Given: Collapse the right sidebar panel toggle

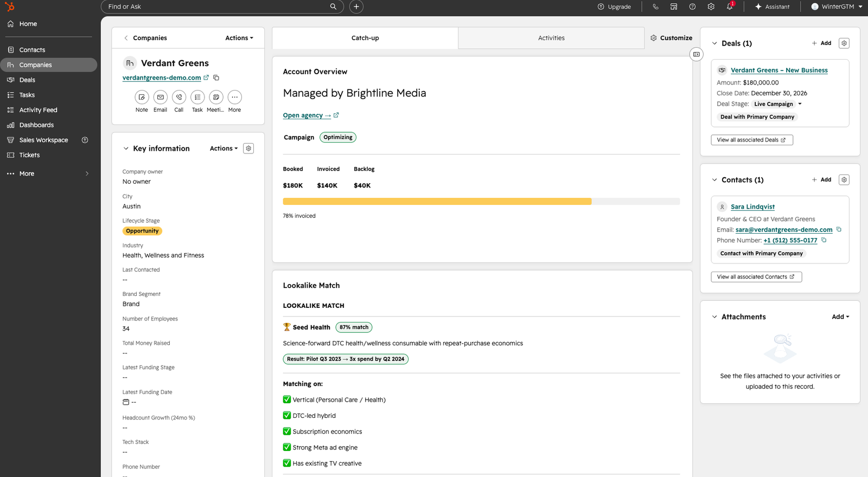Looking at the screenshot, I should click(x=697, y=54).
